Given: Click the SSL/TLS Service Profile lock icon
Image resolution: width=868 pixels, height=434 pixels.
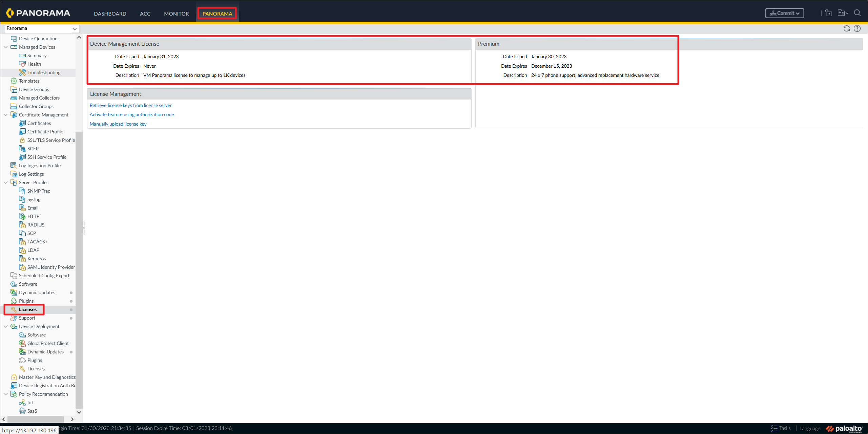Looking at the screenshot, I should (x=22, y=140).
